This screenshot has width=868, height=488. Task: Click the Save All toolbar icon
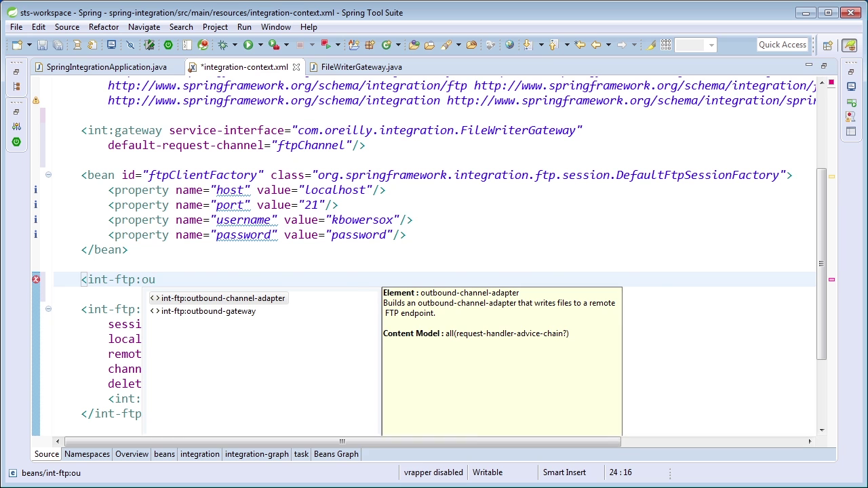pyautogui.click(x=58, y=45)
